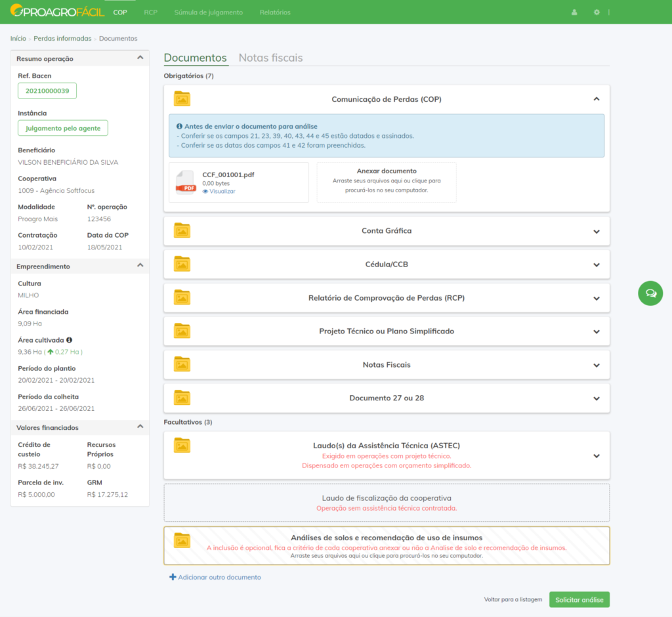
Task: Click the Parcela de inv. value R$ 5.000,00
Action: point(37,494)
